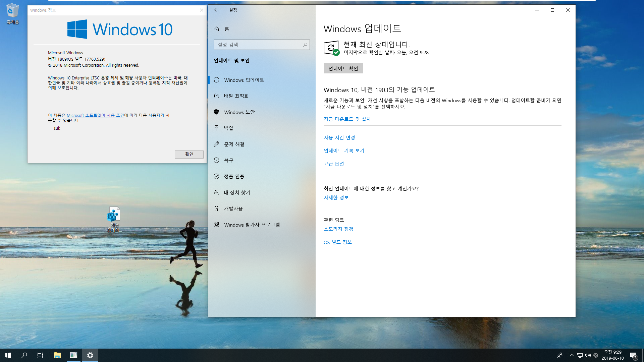Open 업데이트 기록 보기 link
The width and height of the screenshot is (644, 362).
(x=344, y=151)
